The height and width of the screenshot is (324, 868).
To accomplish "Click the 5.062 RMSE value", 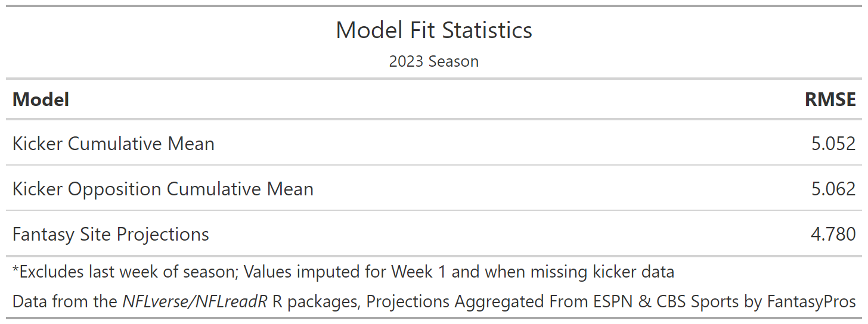I will pyautogui.click(x=833, y=189).
